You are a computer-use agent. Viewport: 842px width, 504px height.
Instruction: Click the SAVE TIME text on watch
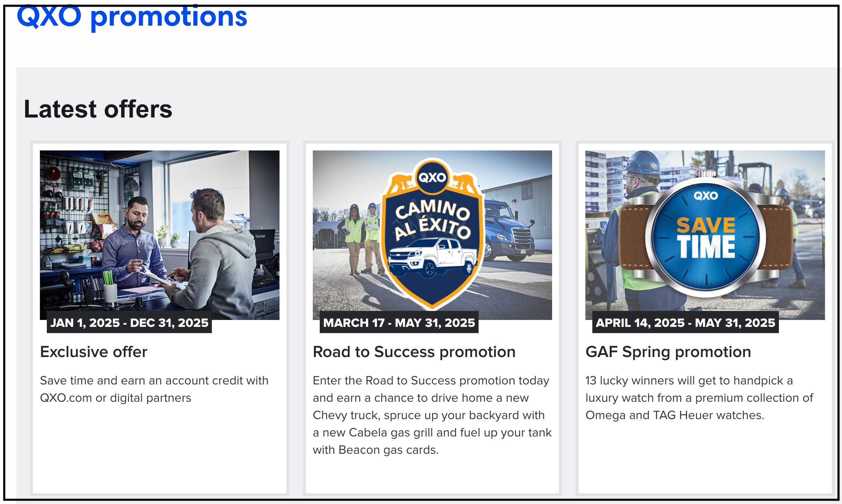click(706, 238)
